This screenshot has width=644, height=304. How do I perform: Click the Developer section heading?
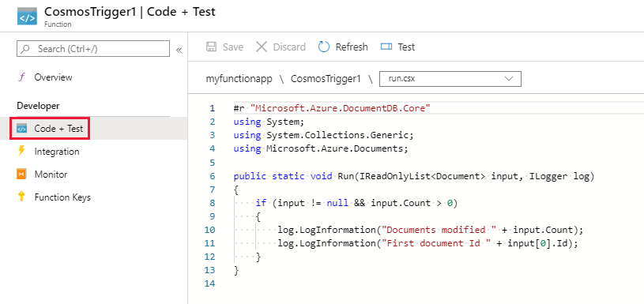[38, 106]
